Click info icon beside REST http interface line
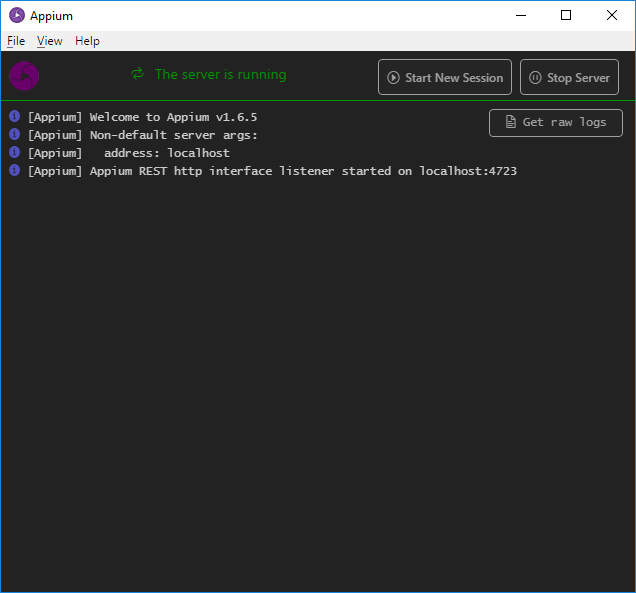 click(x=15, y=170)
